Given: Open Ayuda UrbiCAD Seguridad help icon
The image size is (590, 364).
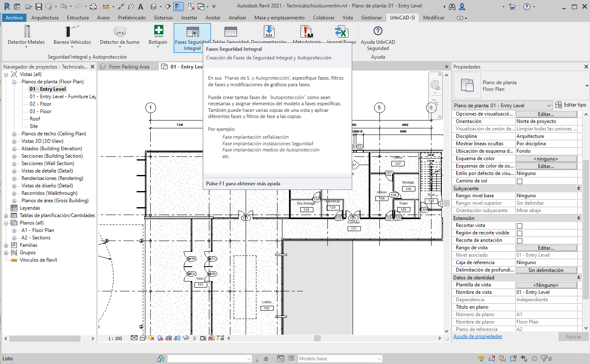Looking at the screenshot, I should click(377, 31).
